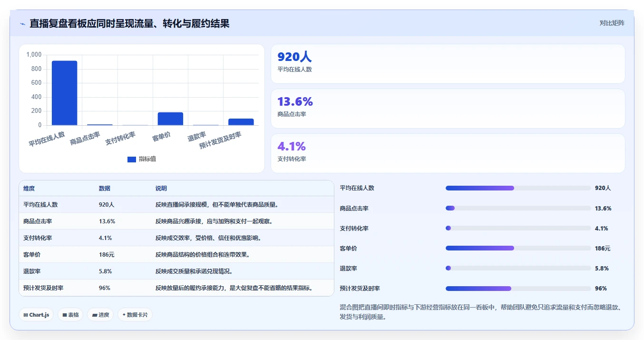This screenshot has height=340, width=644.
Task: Click the 平均在线人数 progress bar
Action: coord(518,188)
